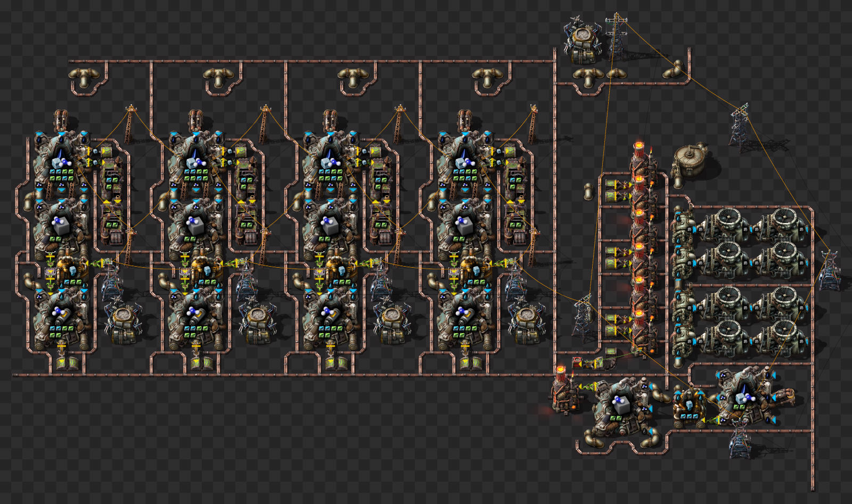Select the medium electric pole atop the third column
The width and height of the screenshot is (852, 504).
[x=399, y=125]
